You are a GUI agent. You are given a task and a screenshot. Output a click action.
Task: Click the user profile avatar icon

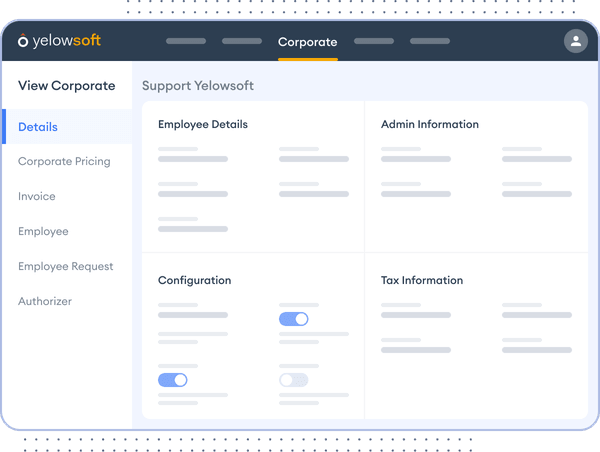pyautogui.click(x=575, y=41)
